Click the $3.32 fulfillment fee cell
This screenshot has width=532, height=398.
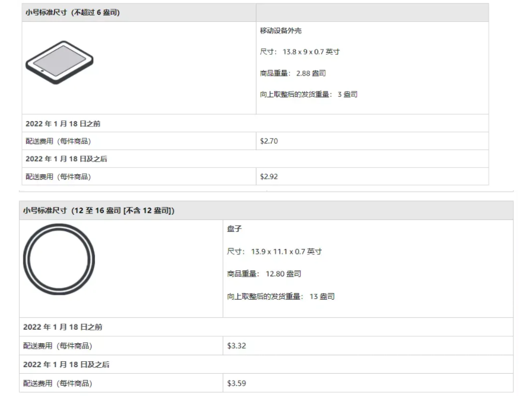[236, 346]
